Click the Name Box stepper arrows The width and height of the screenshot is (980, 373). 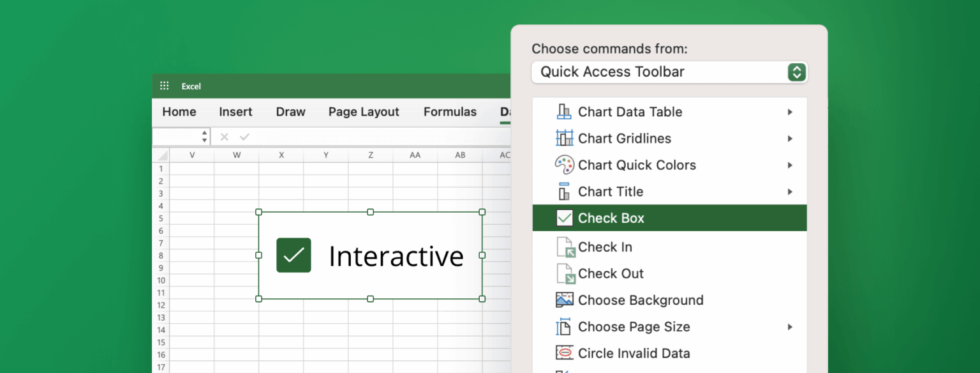(x=204, y=136)
